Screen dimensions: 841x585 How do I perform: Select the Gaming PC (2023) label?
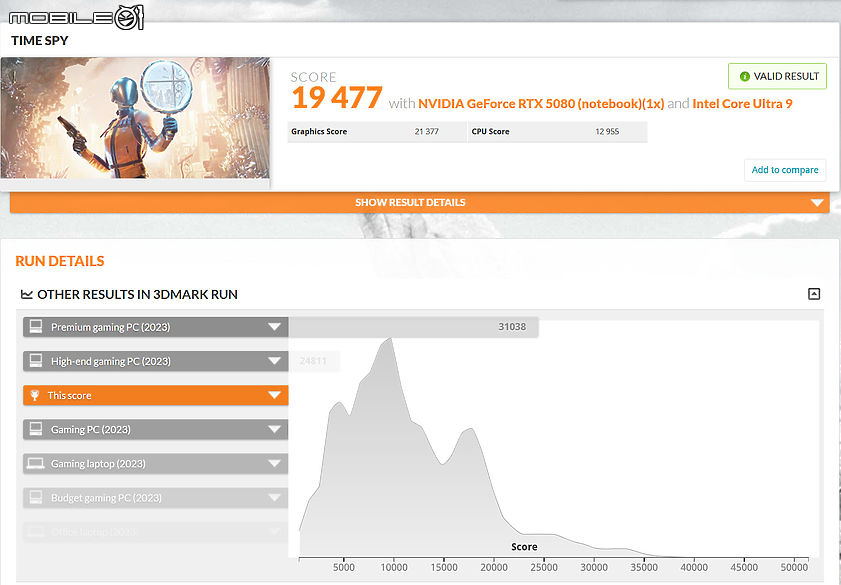coord(91,430)
